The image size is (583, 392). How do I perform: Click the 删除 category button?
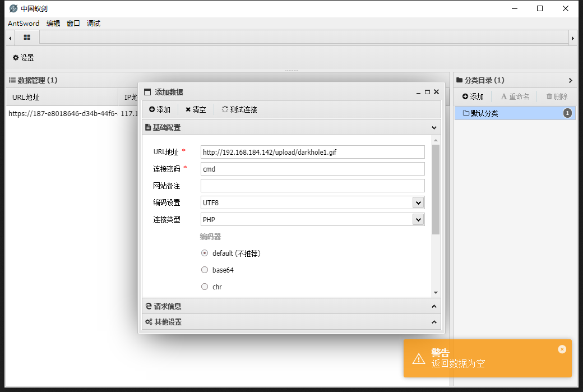click(557, 96)
